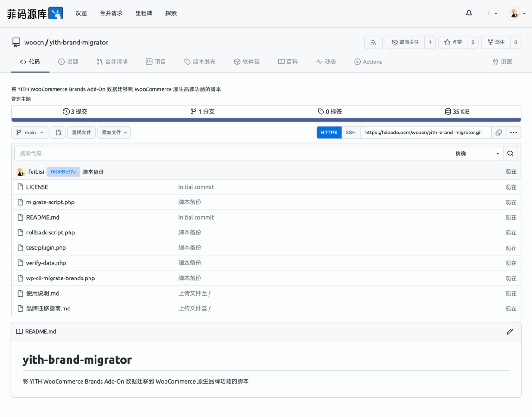The image size is (532, 417).
Task: Expand the main branch dropdown
Action: tap(30, 133)
